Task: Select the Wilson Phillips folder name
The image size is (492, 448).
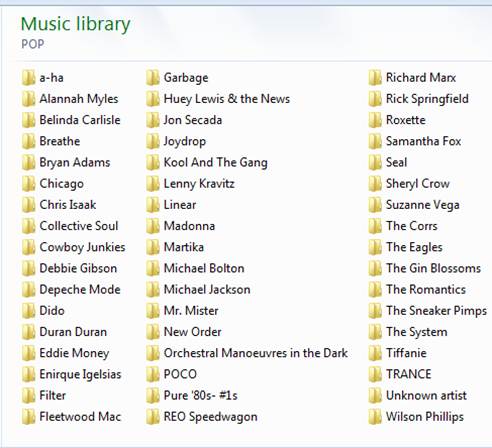Action: click(425, 417)
